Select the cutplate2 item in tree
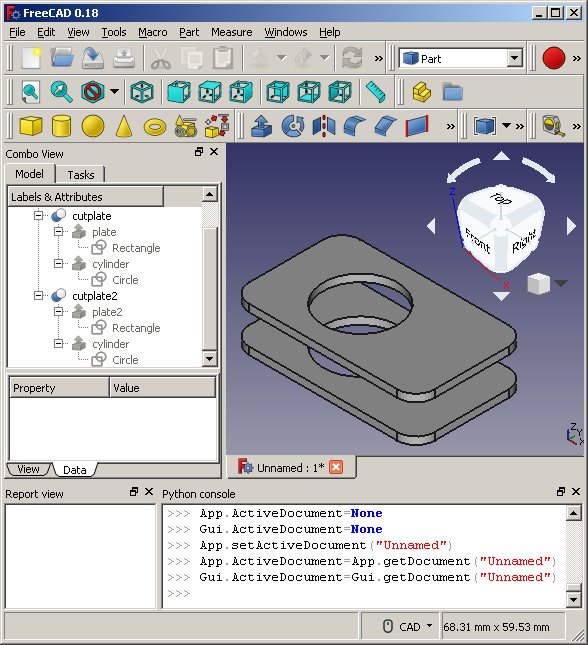 tap(95, 296)
